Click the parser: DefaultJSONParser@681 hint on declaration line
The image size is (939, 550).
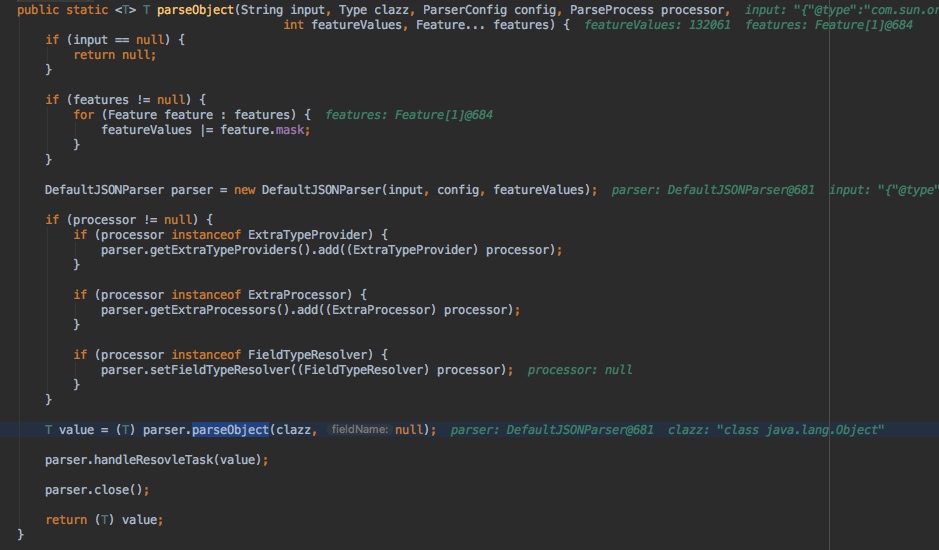(713, 190)
